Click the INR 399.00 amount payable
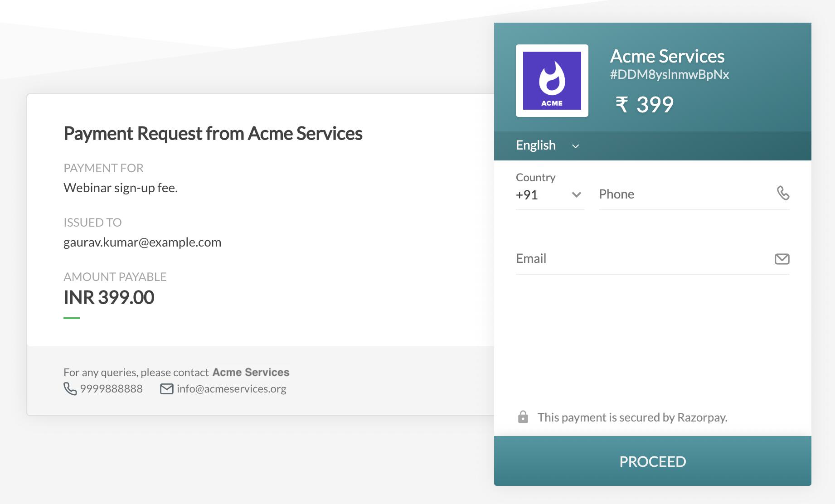The width and height of the screenshot is (835, 504). 109,297
